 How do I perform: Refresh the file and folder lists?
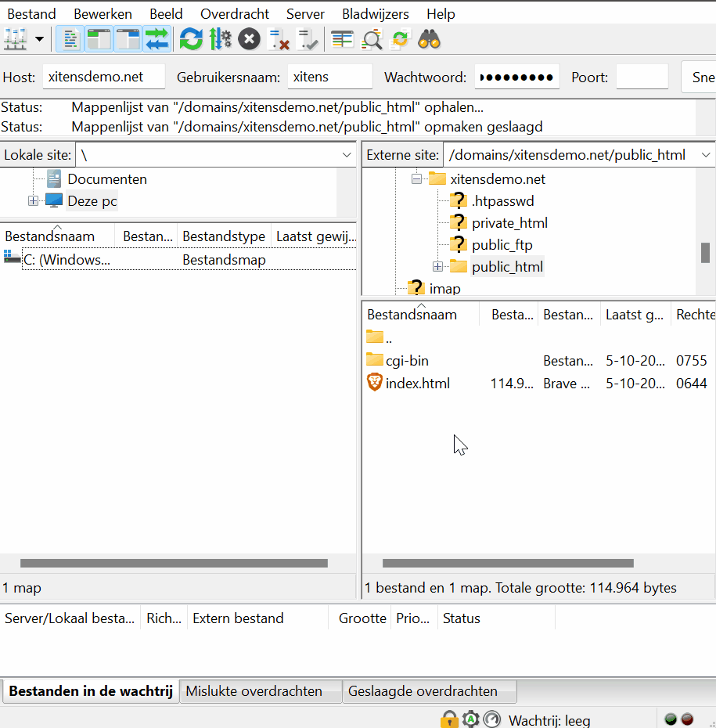point(191,39)
